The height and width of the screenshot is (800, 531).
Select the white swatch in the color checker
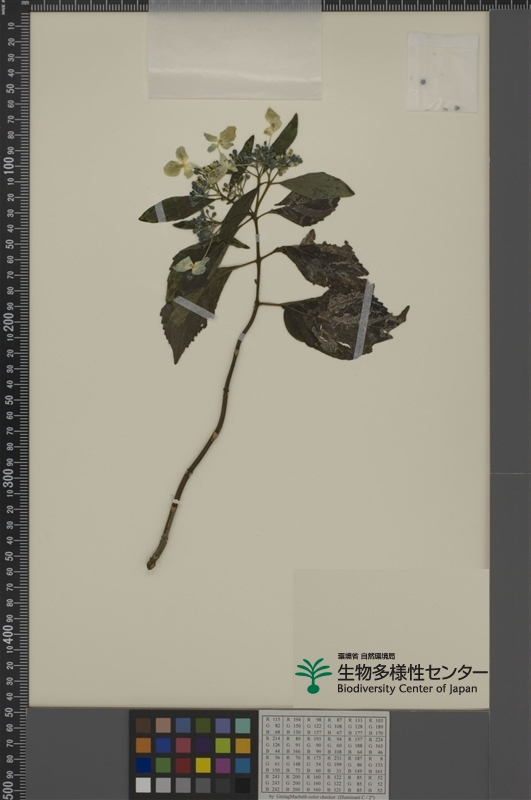[x=143, y=785]
